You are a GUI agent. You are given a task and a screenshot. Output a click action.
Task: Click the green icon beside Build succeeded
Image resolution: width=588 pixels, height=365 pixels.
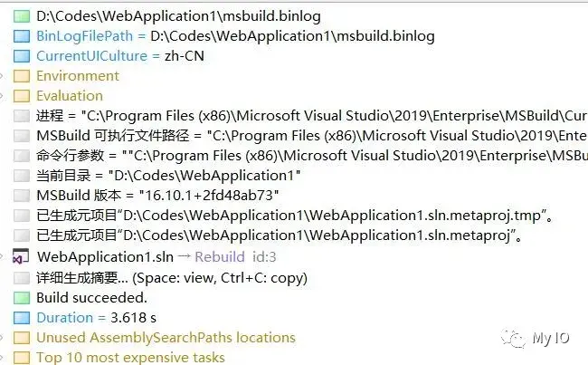22,298
